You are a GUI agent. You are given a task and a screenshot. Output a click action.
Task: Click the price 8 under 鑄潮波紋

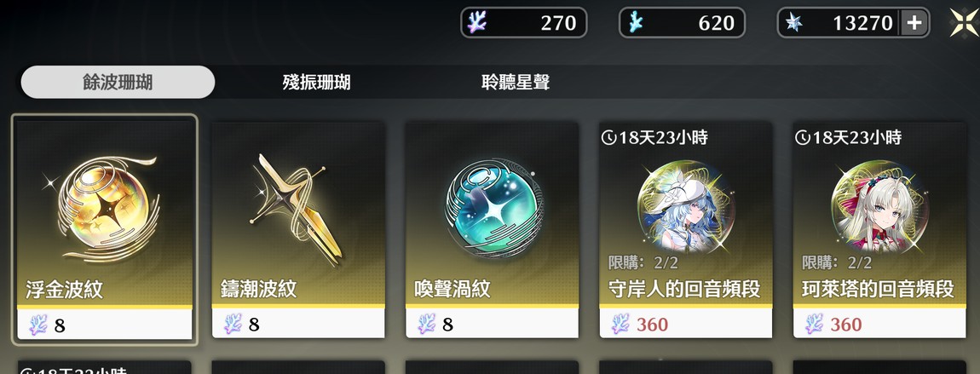click(254, 325)
